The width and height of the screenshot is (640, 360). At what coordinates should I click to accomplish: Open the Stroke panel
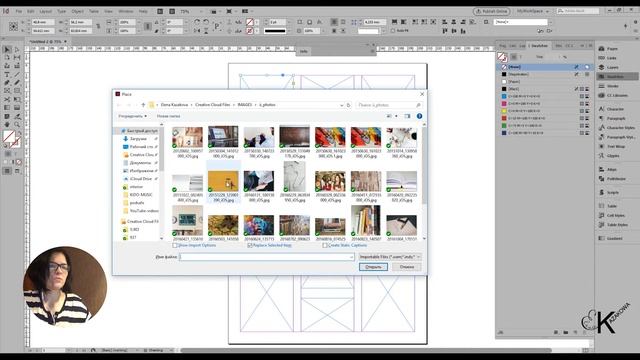click(608, 86)
